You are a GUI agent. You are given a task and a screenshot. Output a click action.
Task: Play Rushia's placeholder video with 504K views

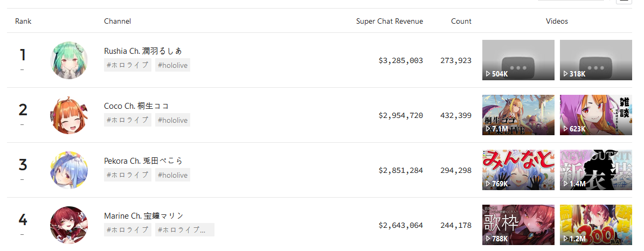pyautogui.click(x=518, y=60)
